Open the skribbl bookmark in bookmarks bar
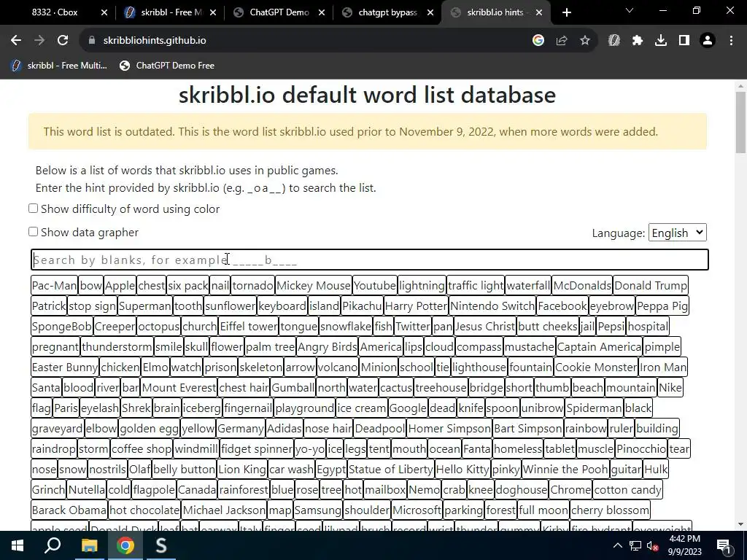This screenshot has height=560, width=747. click(60, 66)
